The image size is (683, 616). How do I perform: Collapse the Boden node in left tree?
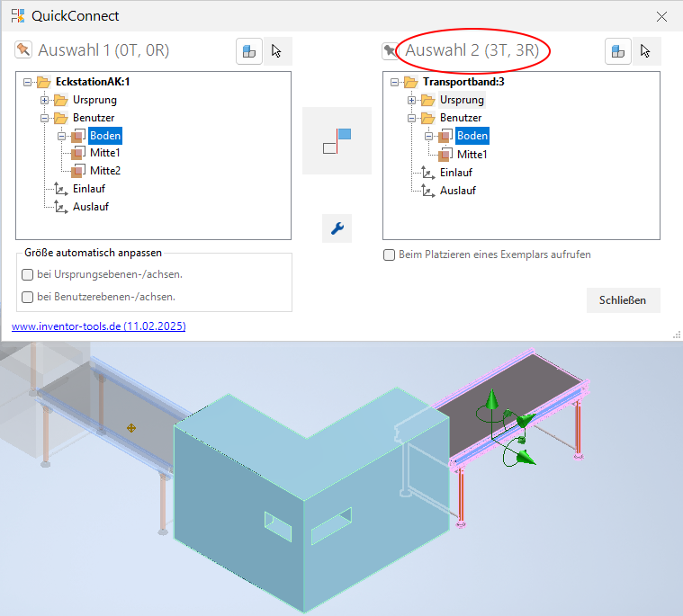(61, 137)
